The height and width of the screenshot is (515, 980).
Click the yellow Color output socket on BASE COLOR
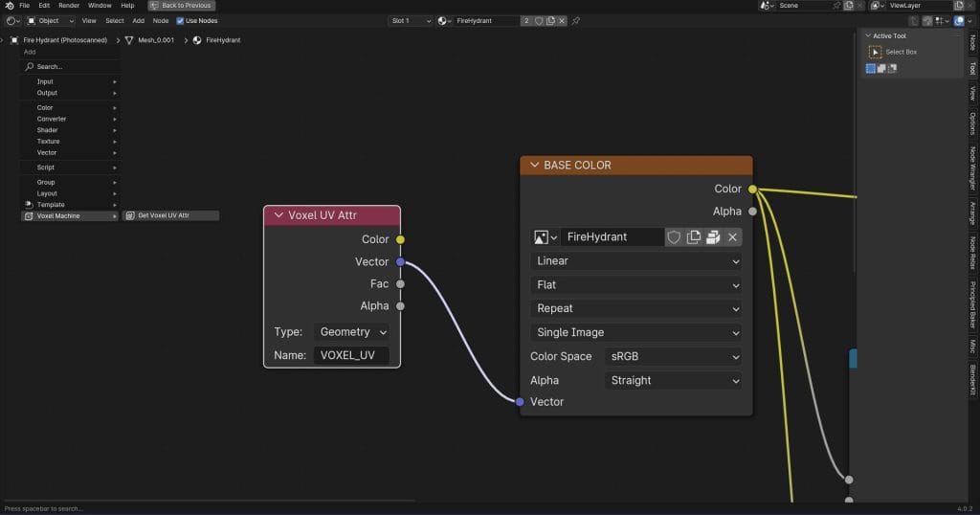(x=752, y=189)
